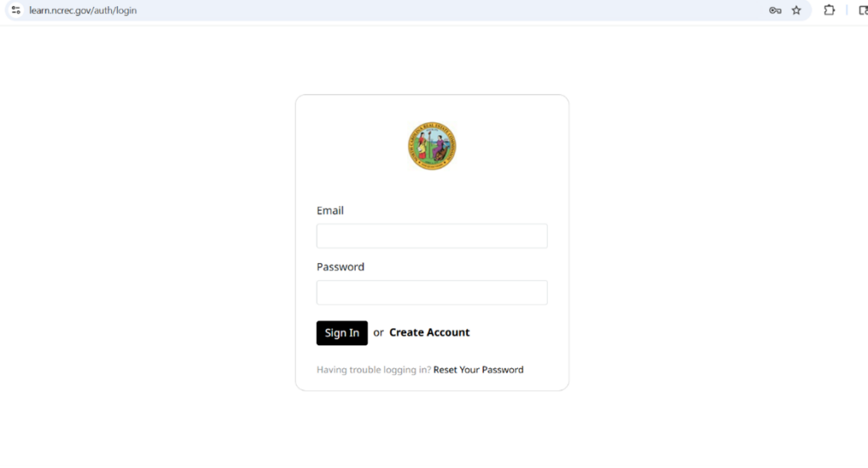This screenshot has height=468, width=868.
Task: Click the Password field label
Action: pyautogui.click(x=341, y=267)
